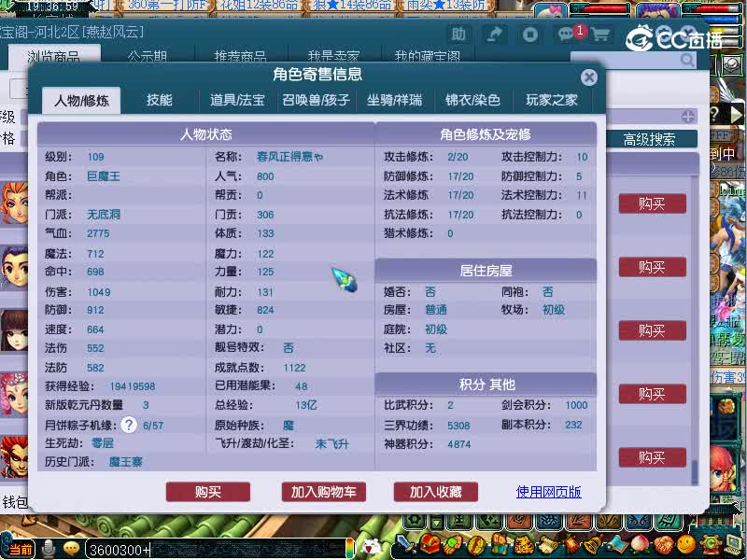The width and height of the screenshot is (747, 560).
Task: Select the 坐骑/祥瑞 tab
Action: pos(394,100)
